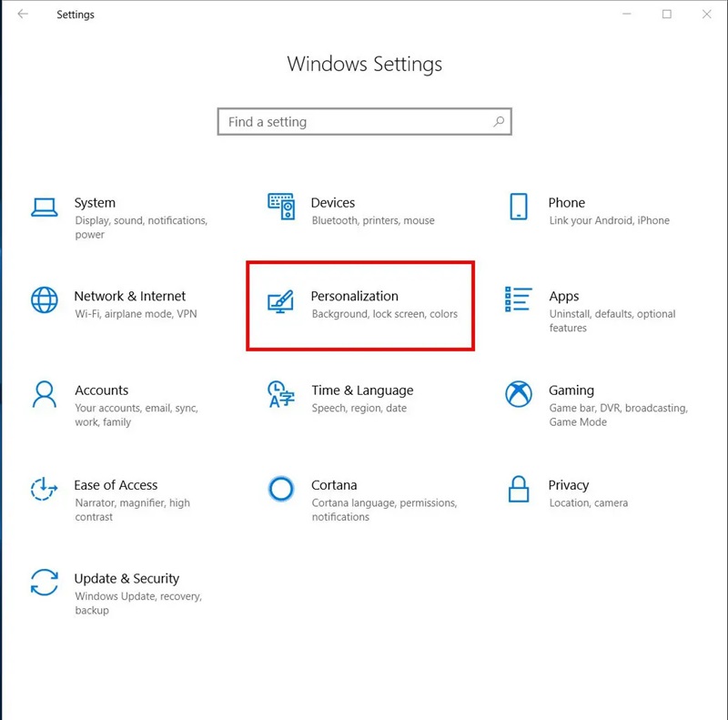Click the Personalization paintbrush icon

pos(281,301)
